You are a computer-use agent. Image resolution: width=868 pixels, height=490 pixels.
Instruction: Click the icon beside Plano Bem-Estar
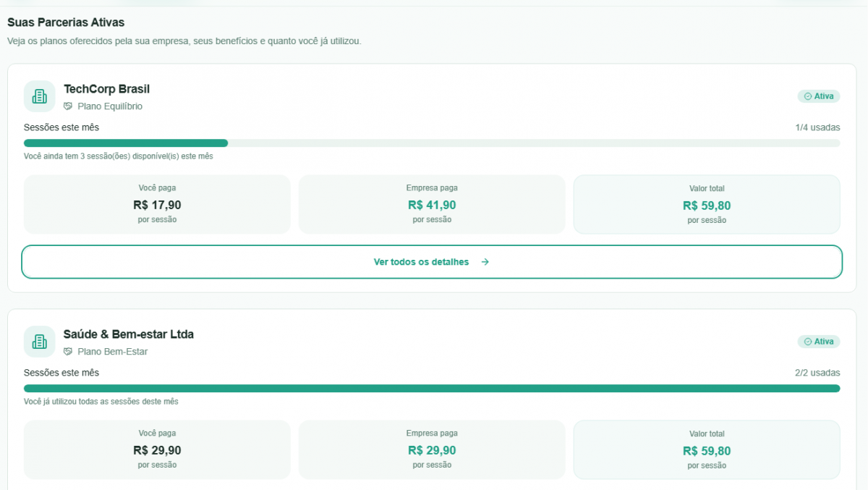[68, 352]
